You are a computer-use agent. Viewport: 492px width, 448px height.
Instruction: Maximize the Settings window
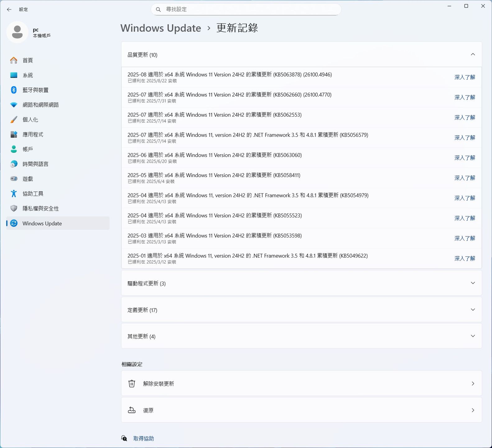466,6
